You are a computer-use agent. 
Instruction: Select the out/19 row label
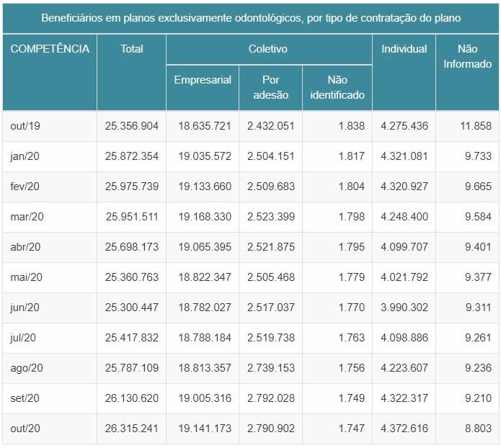click(26, 126)
